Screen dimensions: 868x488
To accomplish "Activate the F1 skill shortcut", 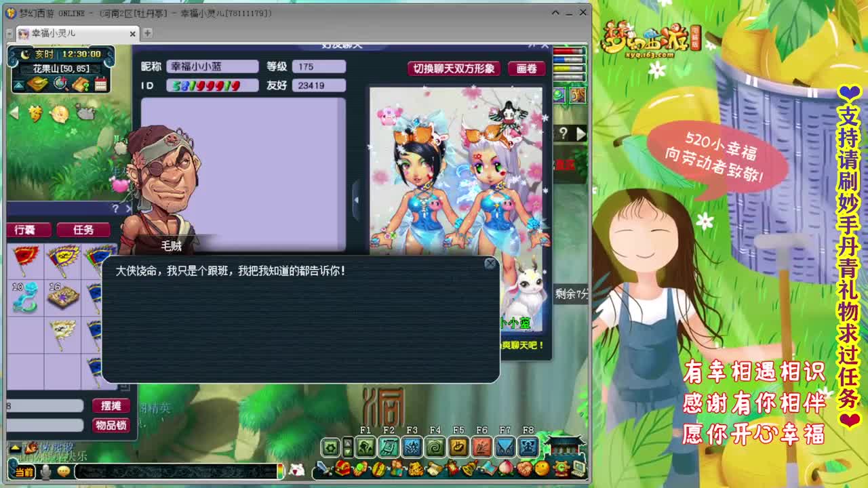I will click(x=366, y=447).
